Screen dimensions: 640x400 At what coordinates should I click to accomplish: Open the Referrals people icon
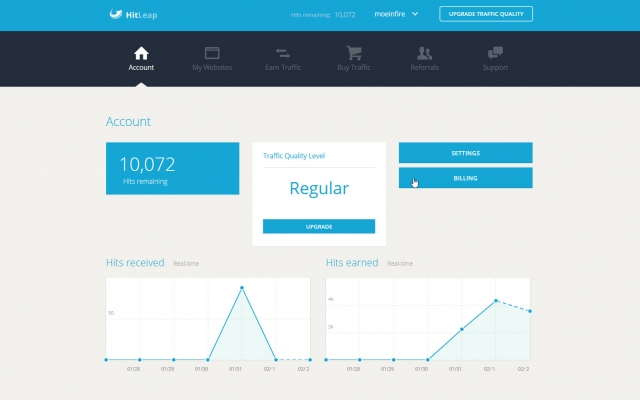coord(424,53)
